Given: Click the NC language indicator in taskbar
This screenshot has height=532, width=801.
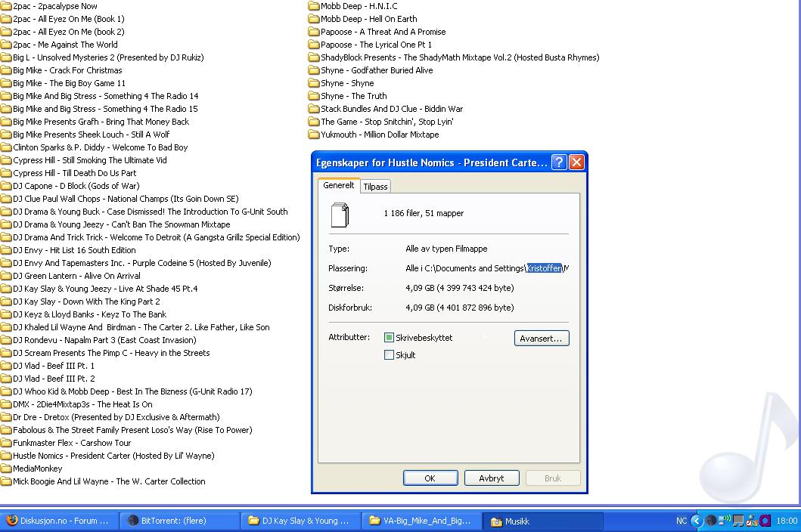Looking at the screenshot, I should [x=681, y=521].
